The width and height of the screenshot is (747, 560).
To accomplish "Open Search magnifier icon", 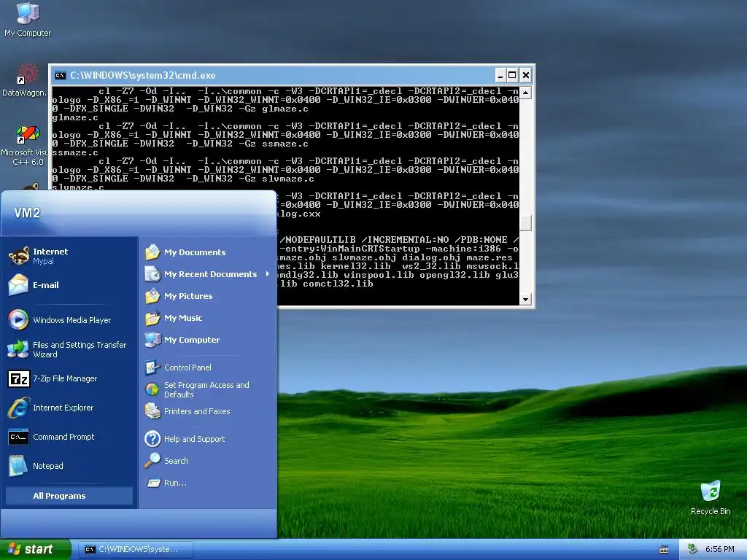I will coord(152,461).
